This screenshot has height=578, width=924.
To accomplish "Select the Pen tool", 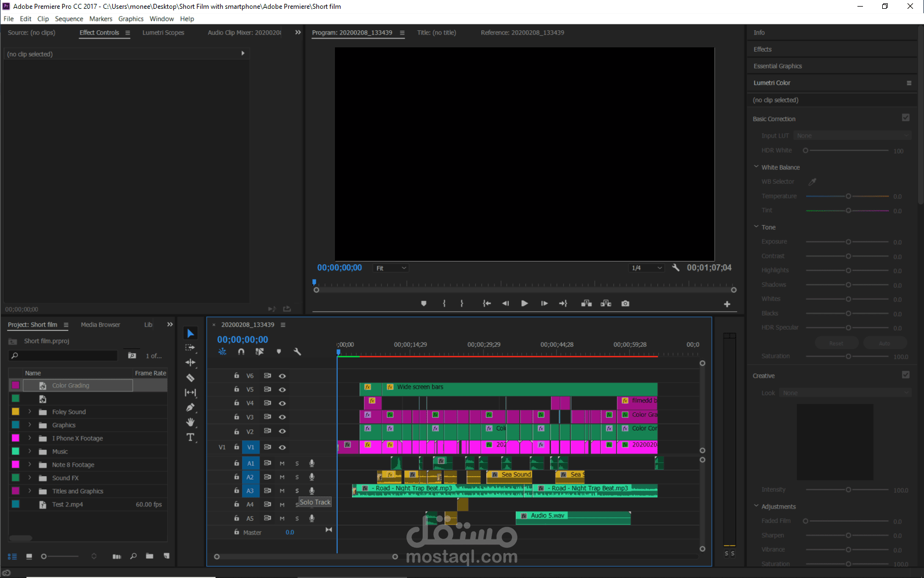I will (190, 407).
